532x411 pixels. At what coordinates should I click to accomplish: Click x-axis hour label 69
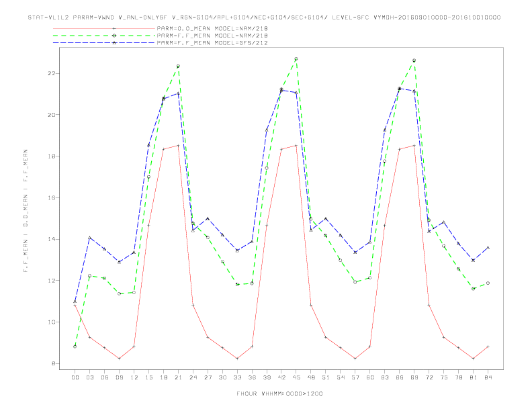[x=414, y=377]
